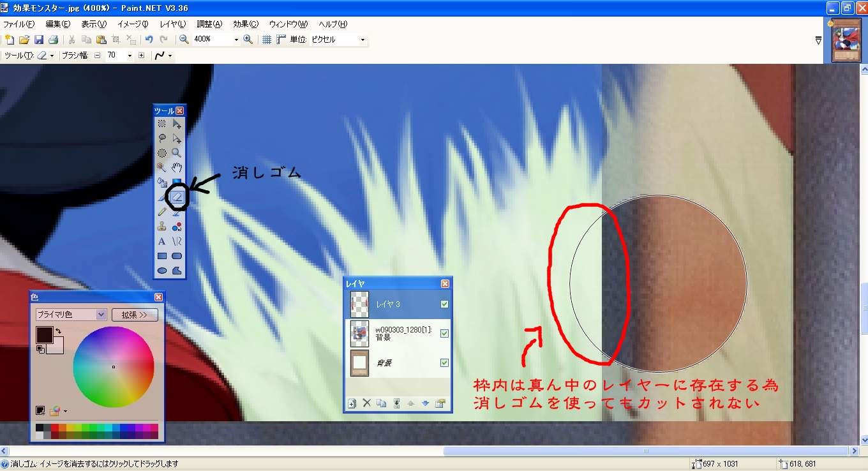Open the 調整(A) menu
868x471 pixels.
click(209, 24)
